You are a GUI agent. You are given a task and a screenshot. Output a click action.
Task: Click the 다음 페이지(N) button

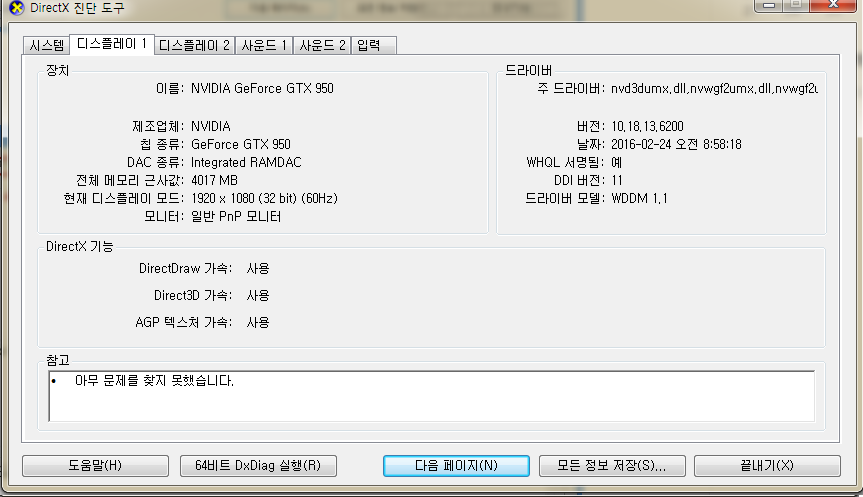coord(456,466)
